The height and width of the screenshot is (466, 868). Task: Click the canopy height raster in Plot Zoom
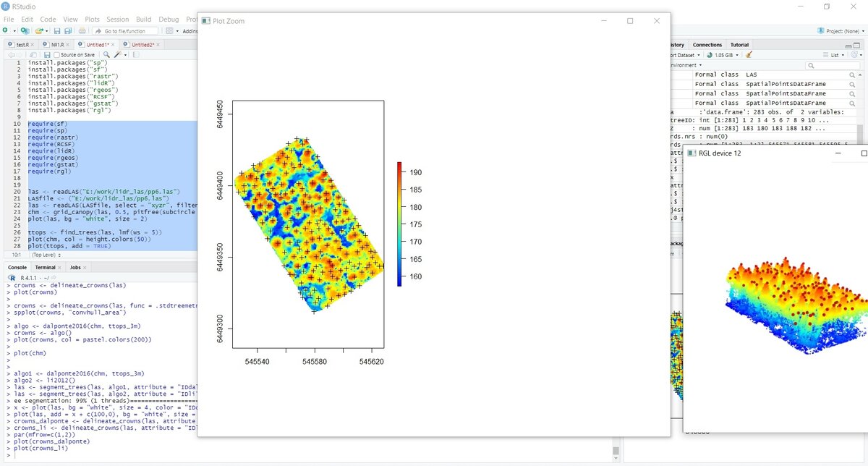pos(310,226)
